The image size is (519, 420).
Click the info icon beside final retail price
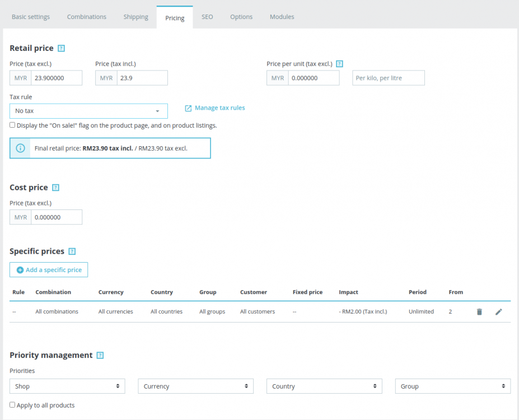[x=21, y=148]
